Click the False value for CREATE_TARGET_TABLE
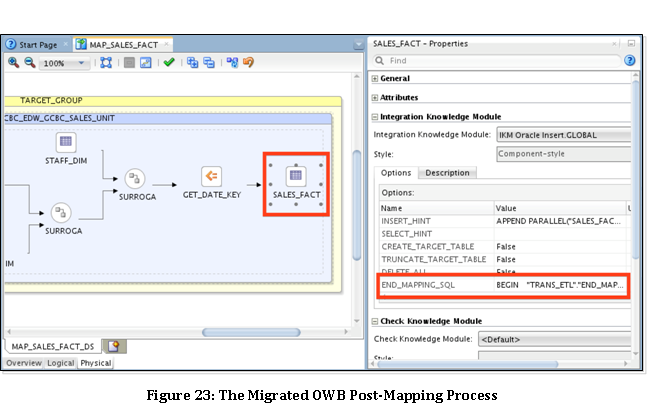 (x=506, y=247)
